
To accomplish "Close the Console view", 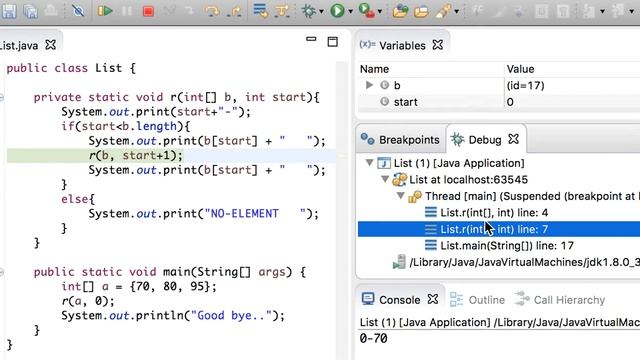I will 433,299.
